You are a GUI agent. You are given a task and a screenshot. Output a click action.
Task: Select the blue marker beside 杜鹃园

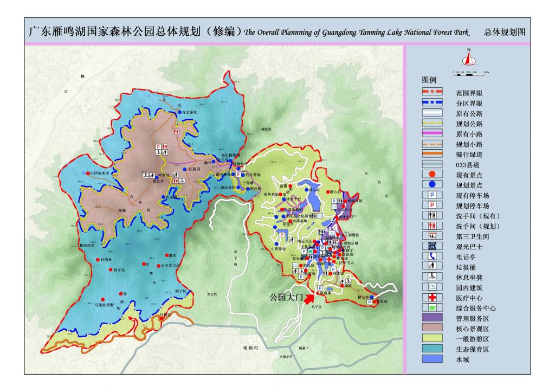[185, 169]
